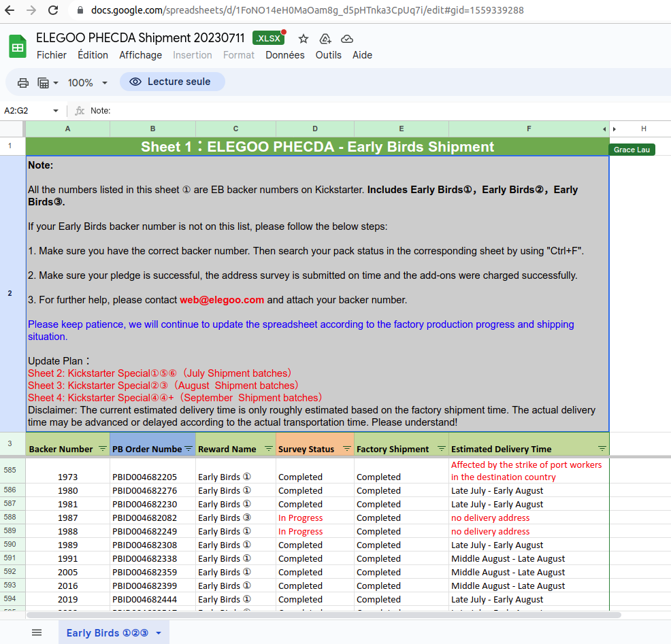Click the web@elegoo.com email link
The image size is (671, 644).
coord(222,300)
